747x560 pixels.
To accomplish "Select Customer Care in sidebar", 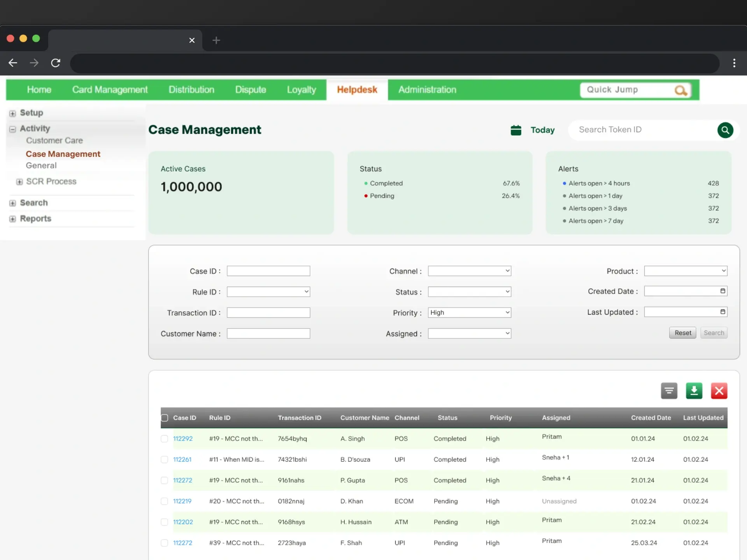I will tap(54, 141).
